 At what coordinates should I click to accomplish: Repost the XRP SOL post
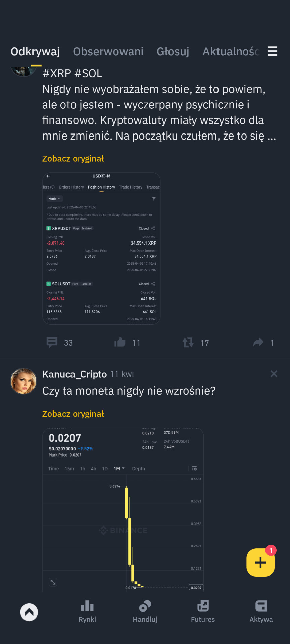click(x=188, y=343)
